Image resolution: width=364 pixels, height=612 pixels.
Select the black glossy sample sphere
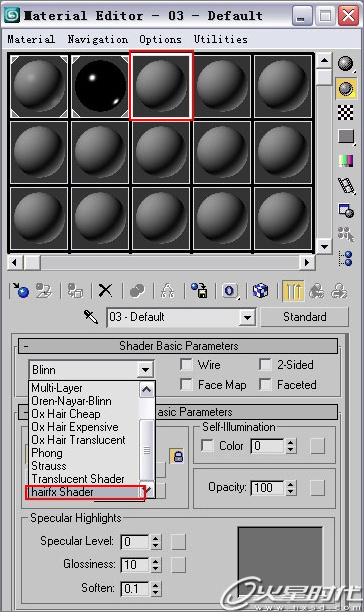pos(100,86)
